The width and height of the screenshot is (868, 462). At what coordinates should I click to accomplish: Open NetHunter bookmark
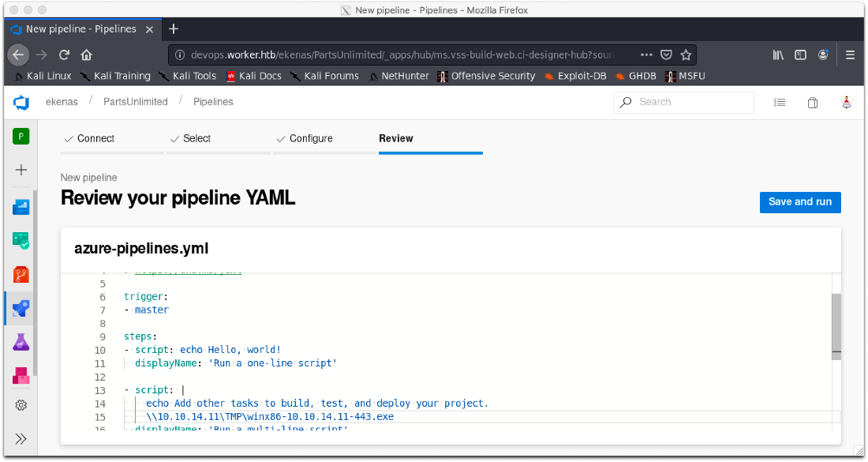tap(399, 76)
